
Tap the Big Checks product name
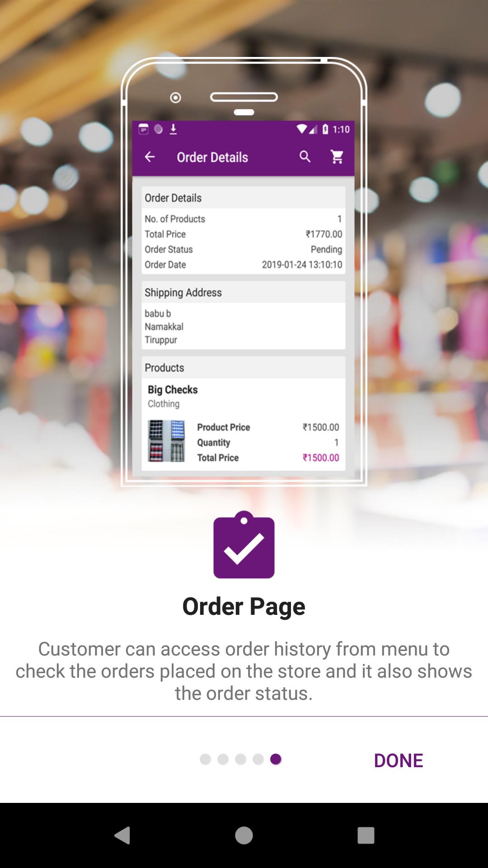[x=173, y=389]
